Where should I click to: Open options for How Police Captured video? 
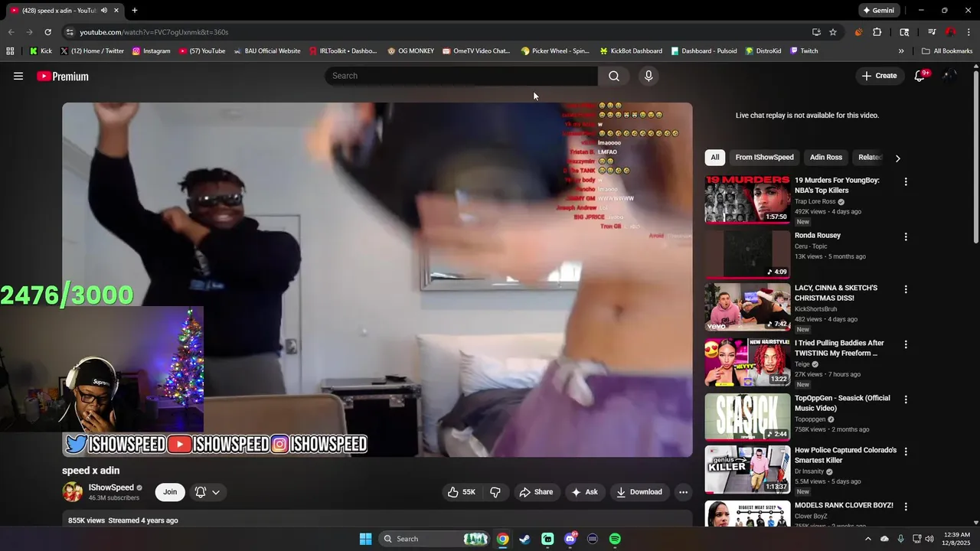click(906, 452)
